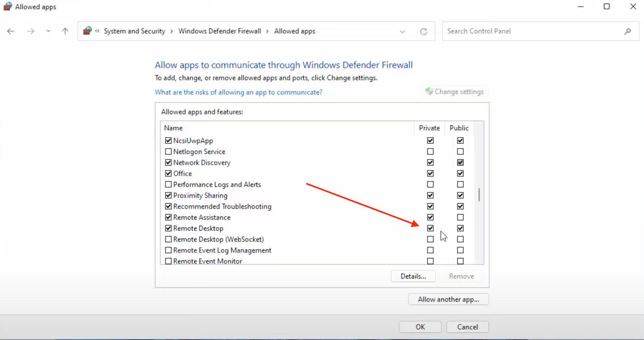Enable Performance Logs and Alerts checkbox
This screenshot has width=644, height=340.
click(168, 185)
